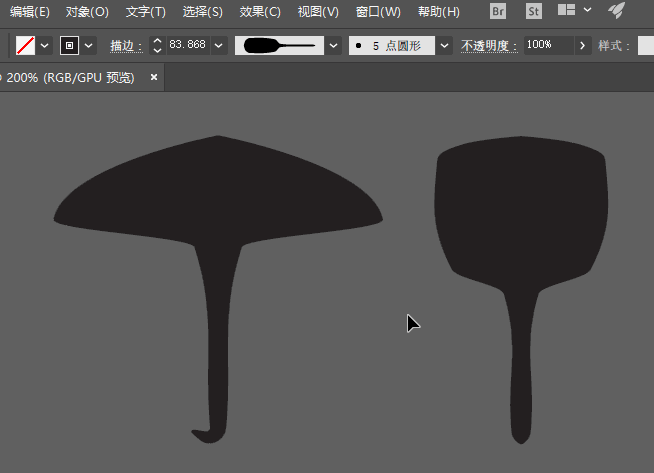
Task: Close the 200% (RGB/GPU 预览) document tab
Action: point(154,77)
